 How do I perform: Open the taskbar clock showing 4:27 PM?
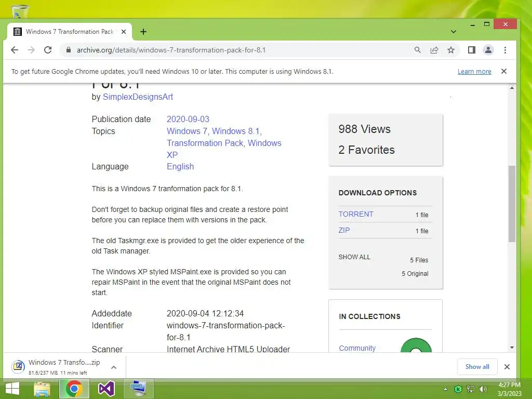point(509,389)
